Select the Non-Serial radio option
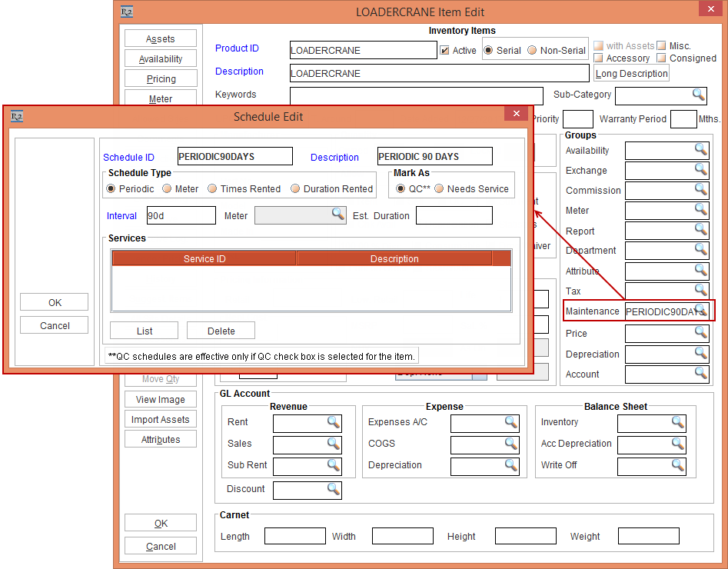 click(x=532, y=51)
